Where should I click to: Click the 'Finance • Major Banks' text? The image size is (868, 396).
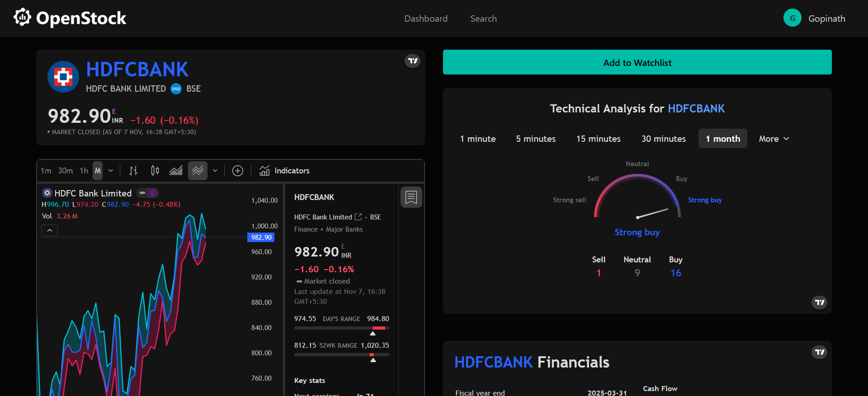point(328,229)
